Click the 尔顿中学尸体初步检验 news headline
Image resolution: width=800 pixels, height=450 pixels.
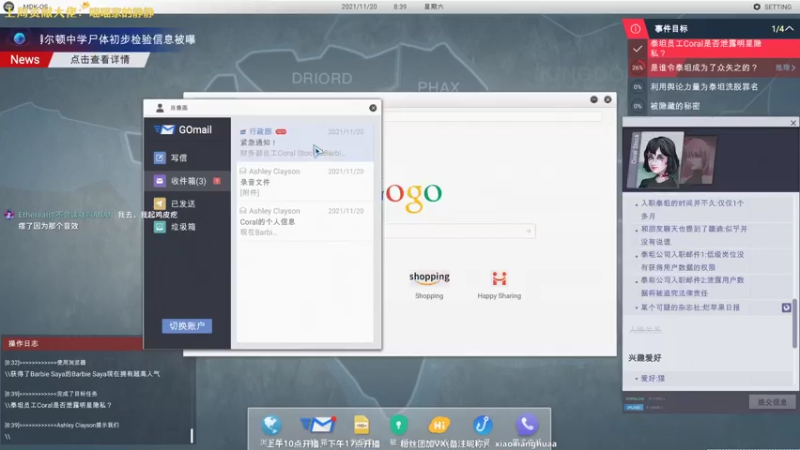117,39
